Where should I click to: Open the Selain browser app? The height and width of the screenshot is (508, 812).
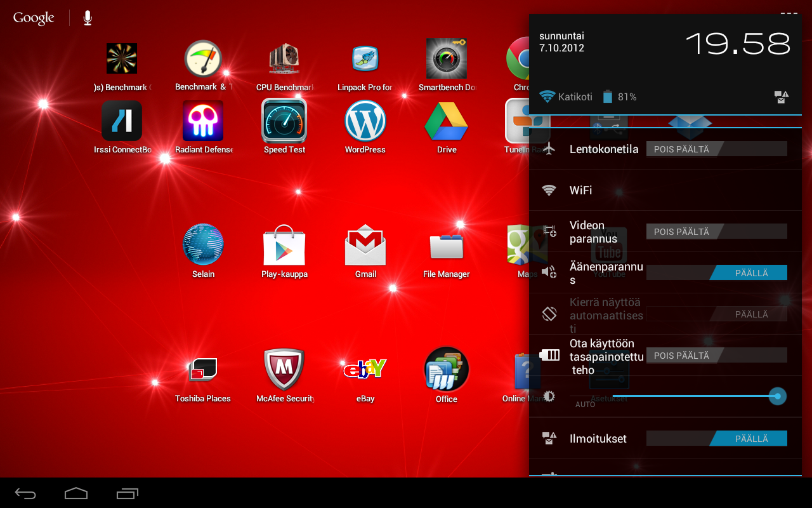[203, 251]
